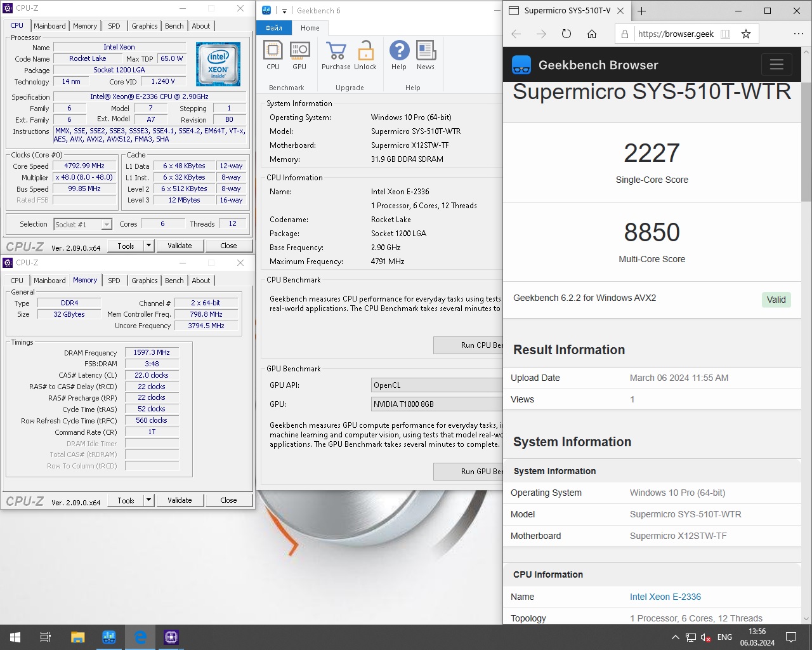Screen dimensions: 812x650
Task: Open the Windows Start menu
Action: pos(15,637)
